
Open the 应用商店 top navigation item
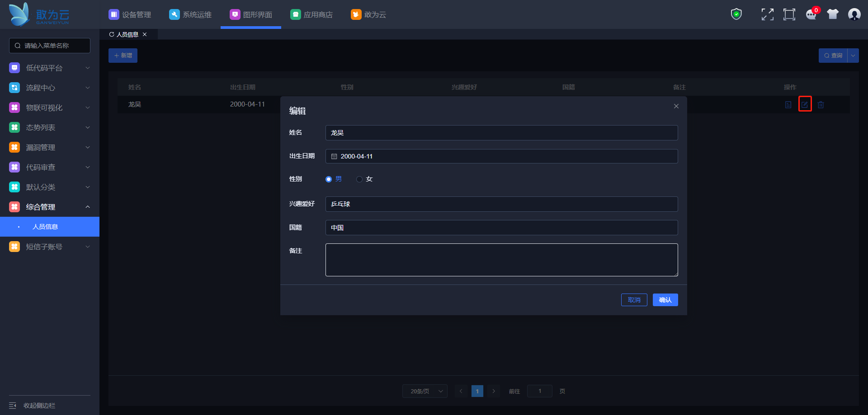(311, 15)
